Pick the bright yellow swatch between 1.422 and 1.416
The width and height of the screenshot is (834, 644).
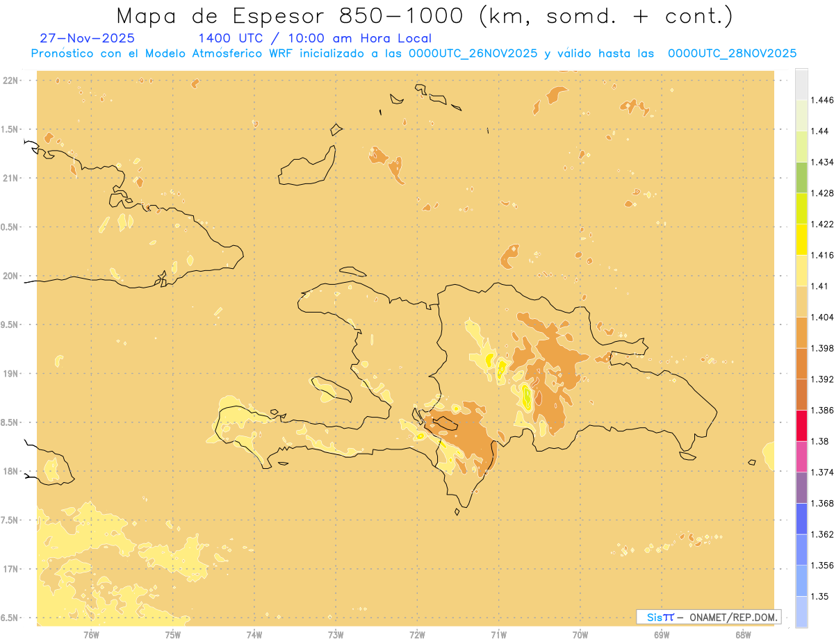click(x=801, y=239)
